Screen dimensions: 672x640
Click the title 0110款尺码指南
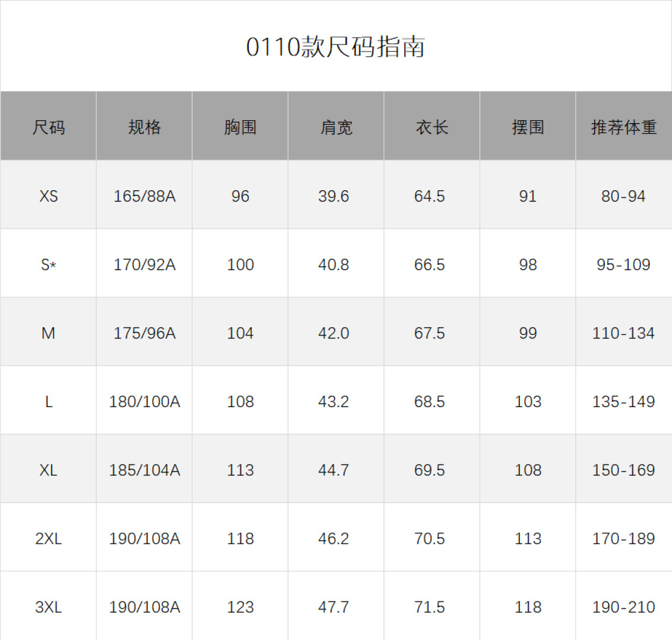(335, 47)
